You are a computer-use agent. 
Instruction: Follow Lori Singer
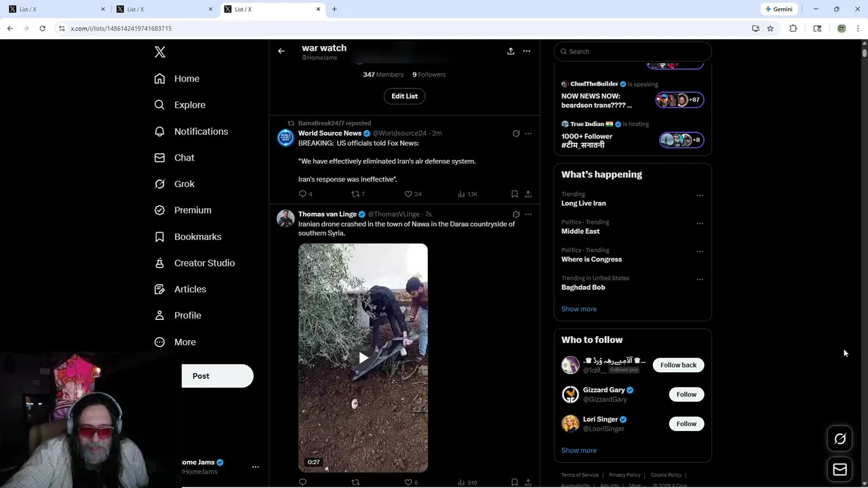pos(686,424)
